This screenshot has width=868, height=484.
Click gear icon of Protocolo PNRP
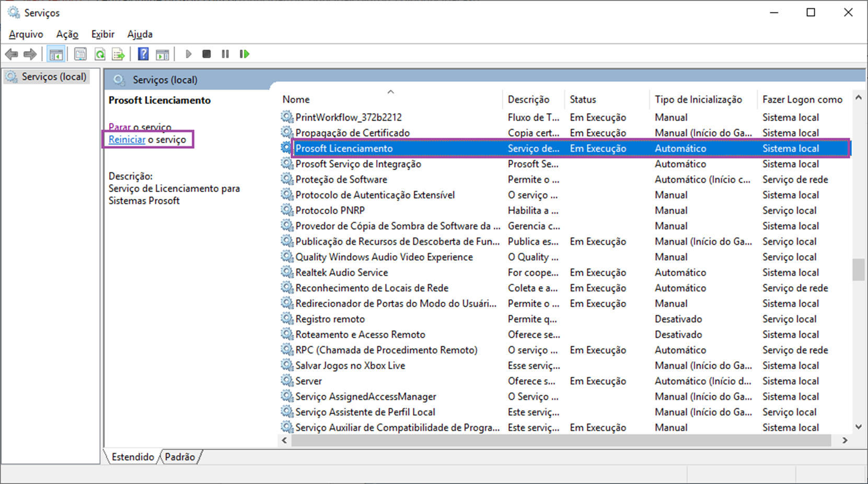coord(287,210)
